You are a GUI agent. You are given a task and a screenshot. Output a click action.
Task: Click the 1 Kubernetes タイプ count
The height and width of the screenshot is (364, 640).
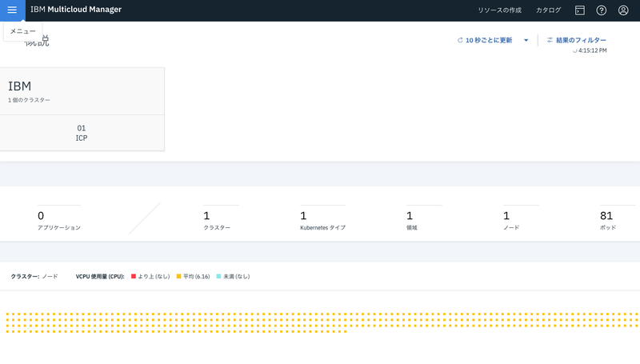[x=322, y=220]
